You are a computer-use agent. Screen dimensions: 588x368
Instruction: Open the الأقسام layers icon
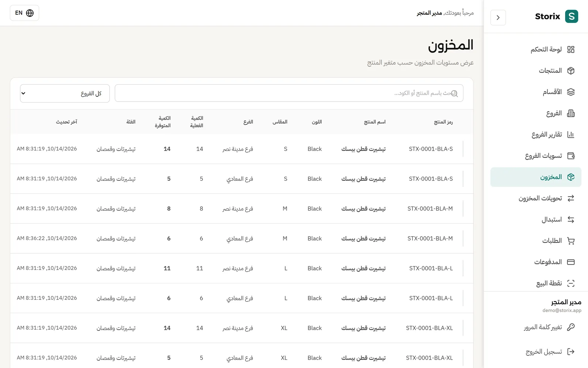pyautogui.click(x=571, y=92)
